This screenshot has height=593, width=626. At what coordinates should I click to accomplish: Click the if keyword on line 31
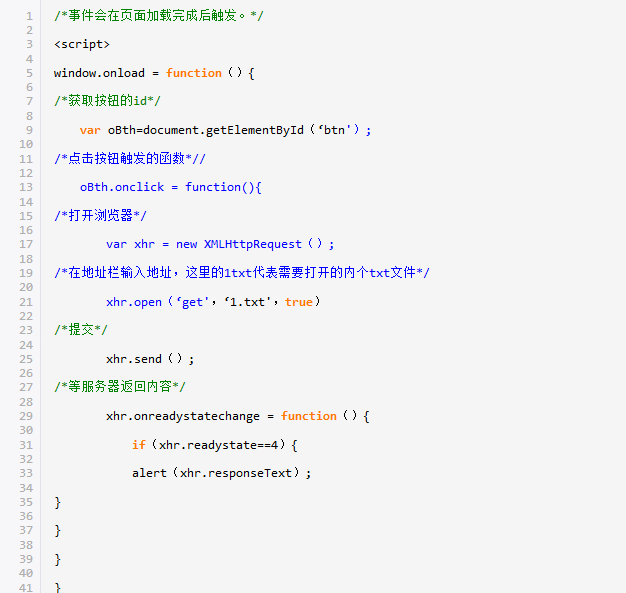point(138,445)
